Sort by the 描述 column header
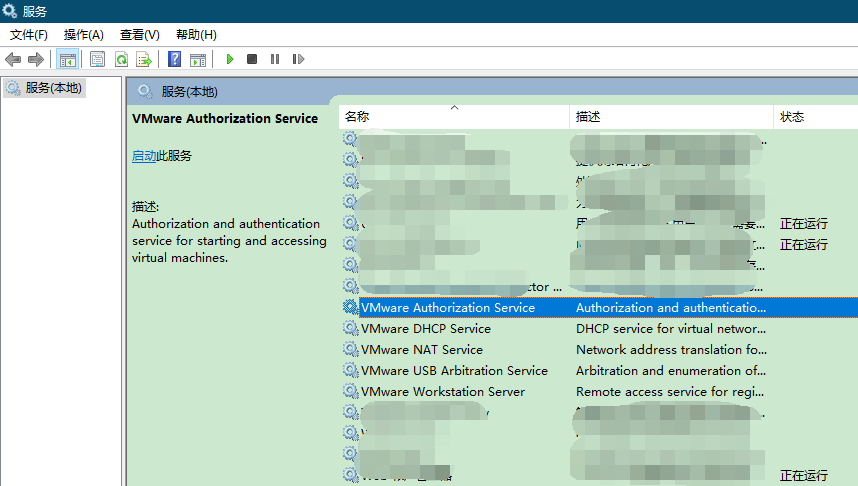Viewport: 858px width, 486px height. [671, 117]
